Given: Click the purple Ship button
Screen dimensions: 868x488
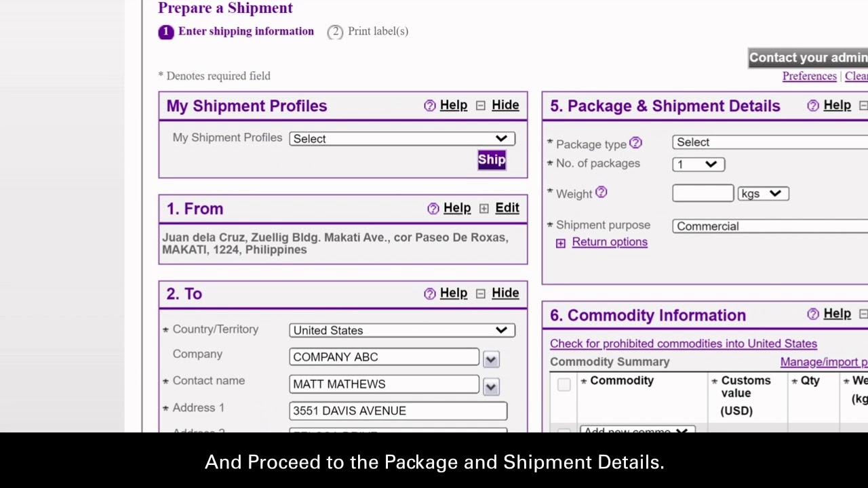Looking at the screenshot, I should [492, 160].
